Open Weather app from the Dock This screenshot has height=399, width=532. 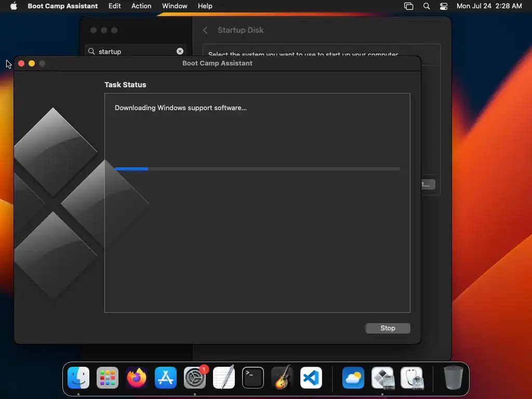tap(353, 378)
